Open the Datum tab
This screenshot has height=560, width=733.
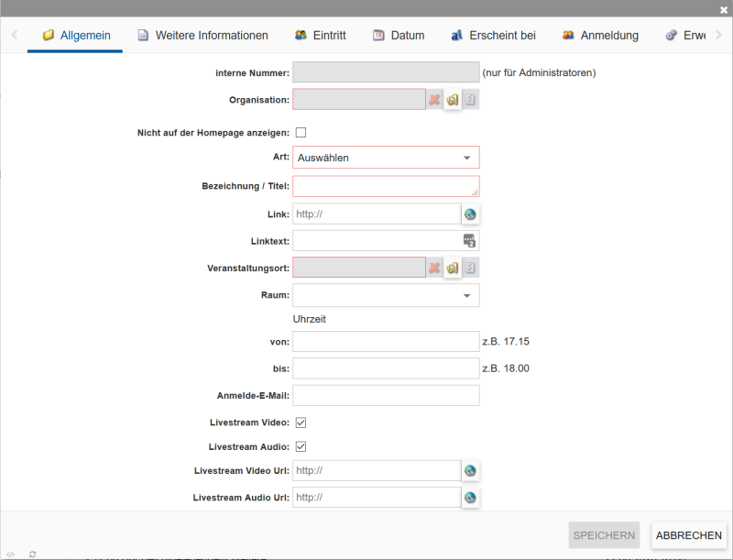pos(399,36)
